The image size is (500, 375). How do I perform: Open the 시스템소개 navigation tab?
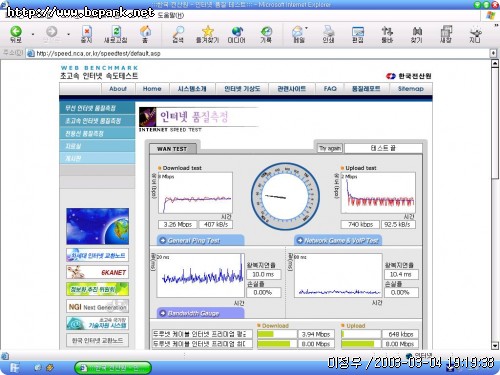(192, 89)
